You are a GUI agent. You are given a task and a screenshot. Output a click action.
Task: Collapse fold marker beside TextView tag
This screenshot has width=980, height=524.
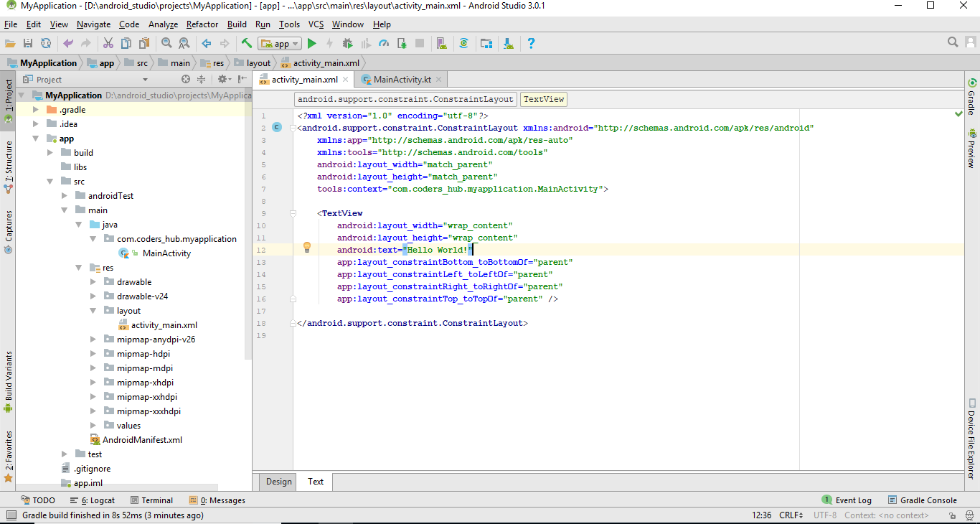coord(293,214)
